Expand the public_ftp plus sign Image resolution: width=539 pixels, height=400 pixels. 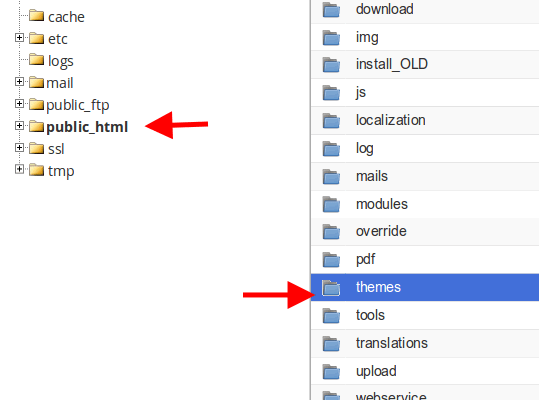pyautogui.click(x=20, y=103)
